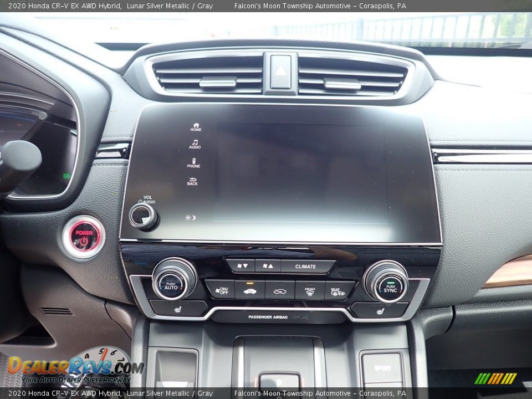Tap the day/night display brightness icon
Screen dimensions: 532x399
pyautogui.click(x=190, y=217)
